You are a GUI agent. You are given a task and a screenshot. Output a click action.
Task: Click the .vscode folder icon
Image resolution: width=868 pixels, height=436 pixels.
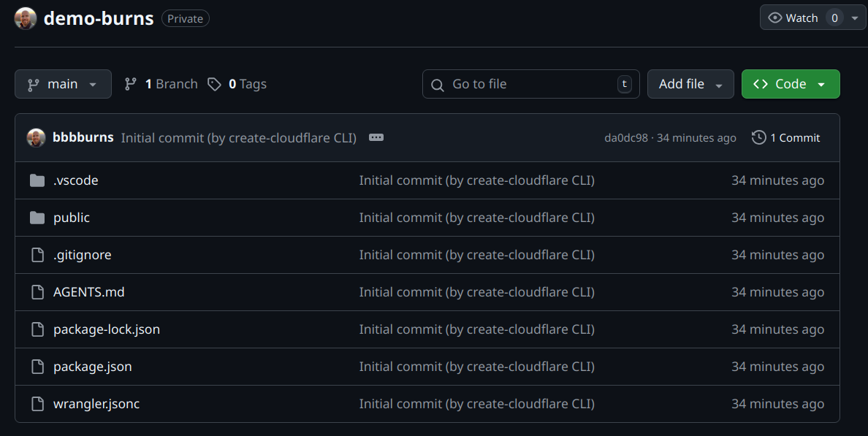37,180
